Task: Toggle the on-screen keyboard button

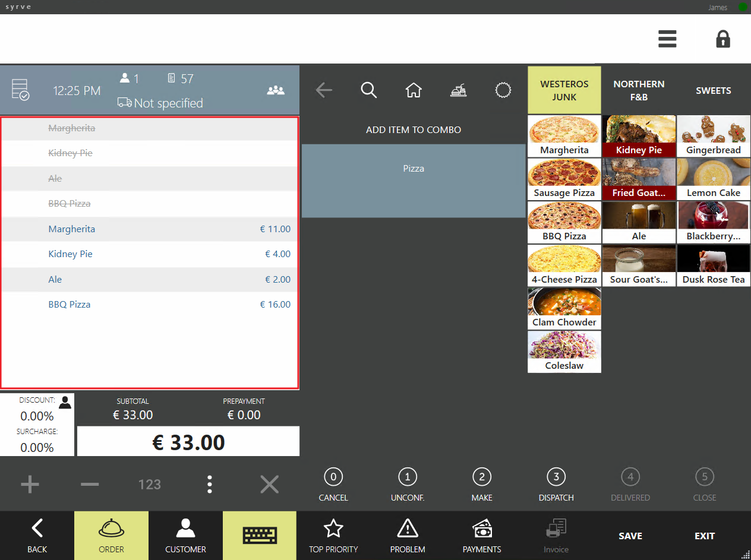Action: click(260, 535)
